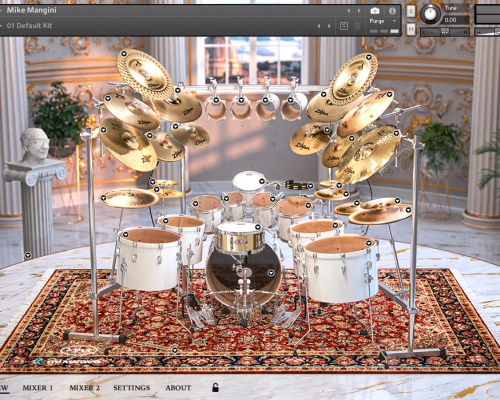The height and width of the screenshot is (400, 500).
Task: Click the arrow icon on the gold snare drum
Action: (x=258, y=227)
